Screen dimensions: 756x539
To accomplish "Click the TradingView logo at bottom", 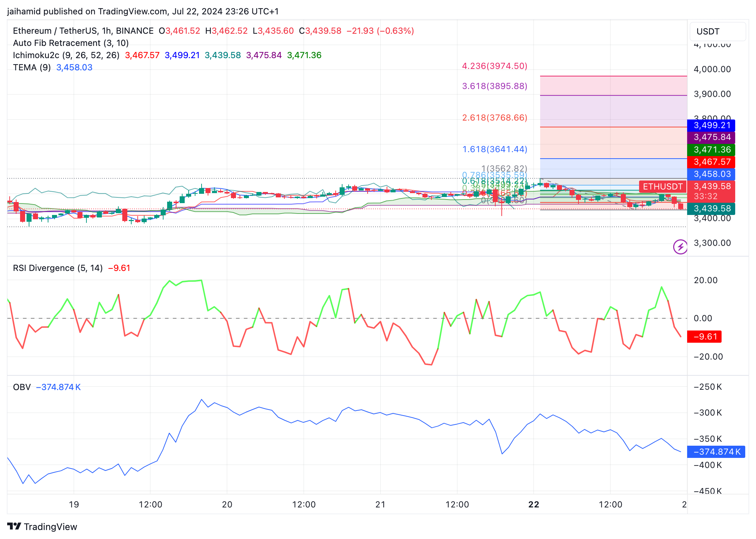I will click(42, 526).
